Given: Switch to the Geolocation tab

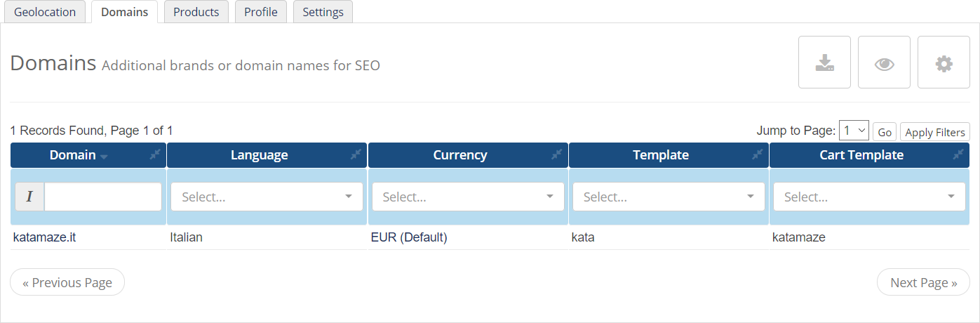Looking at the screenshot, I should tap(45, 12).
